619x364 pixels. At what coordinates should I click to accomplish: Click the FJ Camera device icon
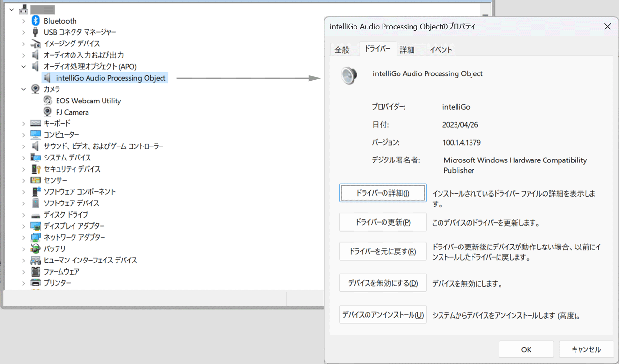[x=47, y=112]
